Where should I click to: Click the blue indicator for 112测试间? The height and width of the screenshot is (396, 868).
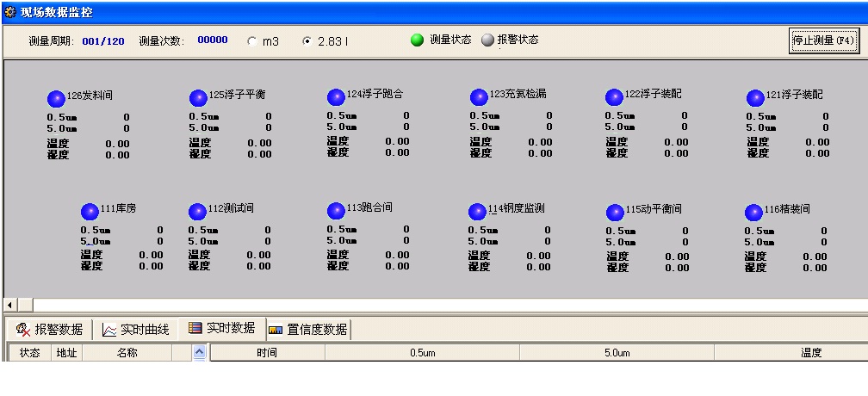197,212
